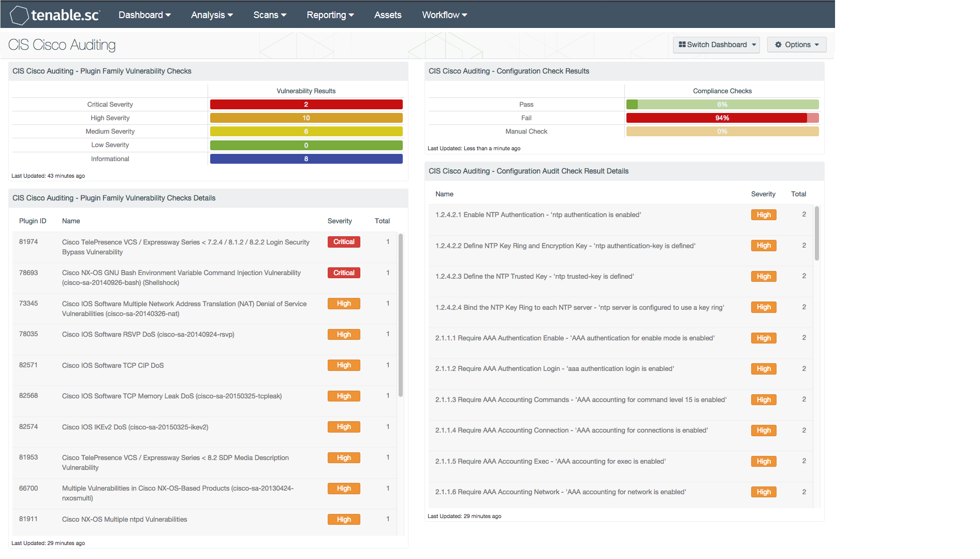Open 1.2.4.2.4 Bind the NTP Key Ring row
This screenshot has width=980, height=559.
[x=620, y=312]
